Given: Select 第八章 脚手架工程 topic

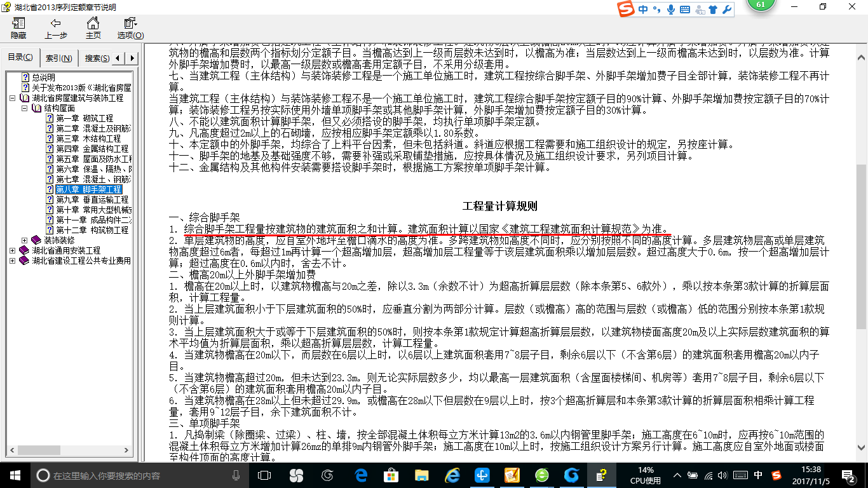Looking at the screenshot, I should click(x=88, y=189).
